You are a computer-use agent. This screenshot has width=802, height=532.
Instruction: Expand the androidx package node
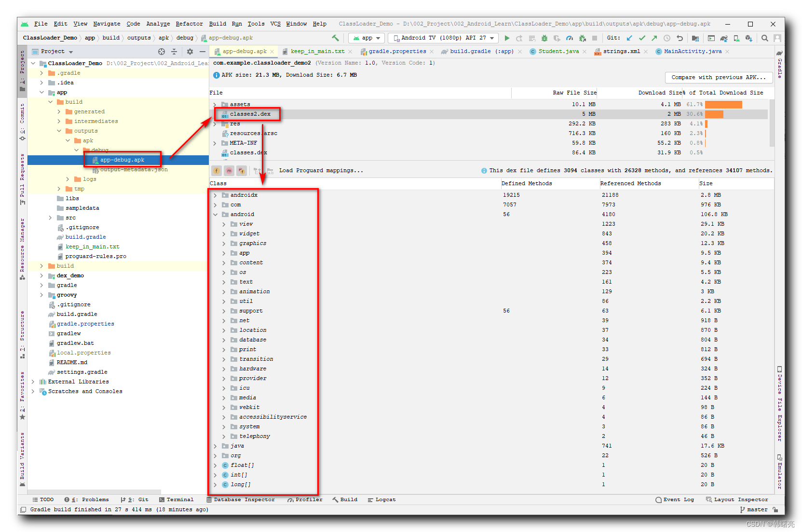(215, 195)
